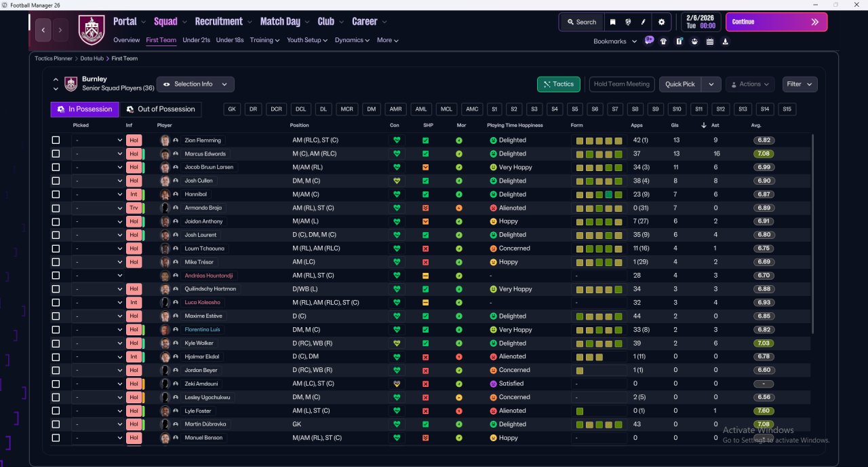The image size is (868, 467).
Task: Tick the checkbox for Martin Dúbravka
Action: click(56, 424)
